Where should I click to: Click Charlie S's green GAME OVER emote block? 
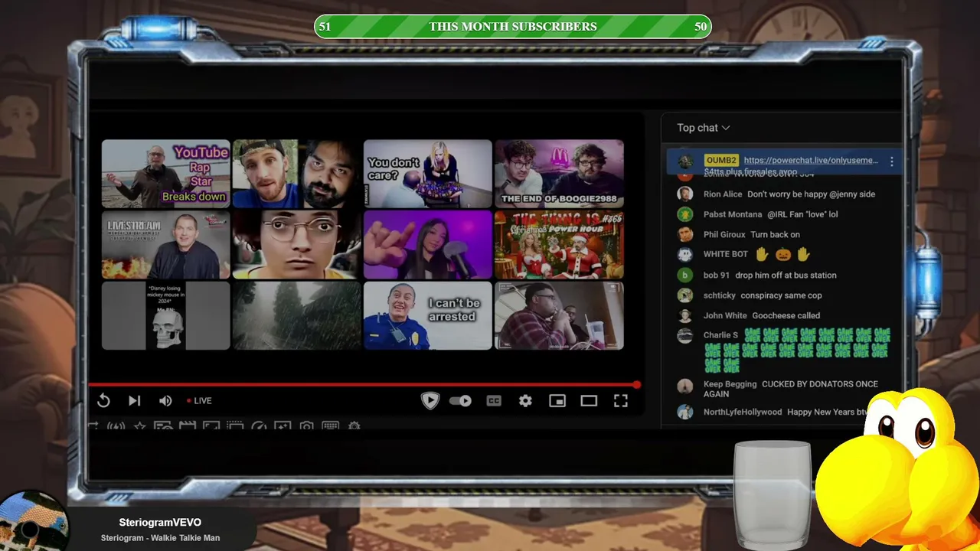797,350
